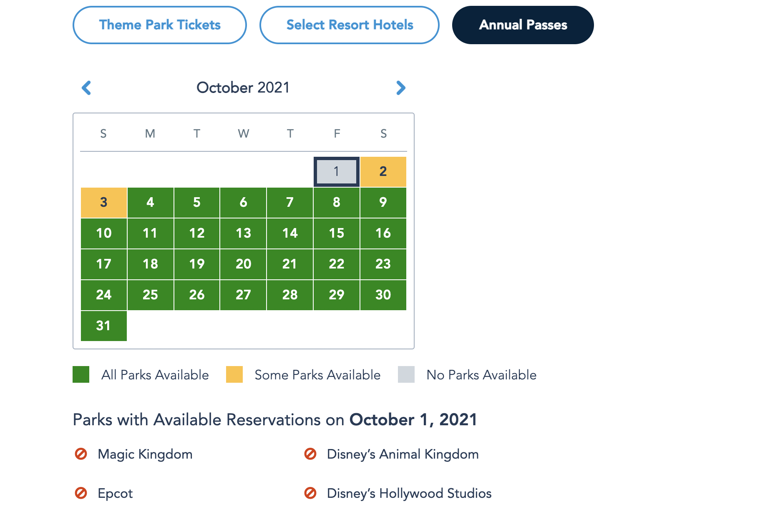Pick October 2 on the calendar

click(383, 171)
